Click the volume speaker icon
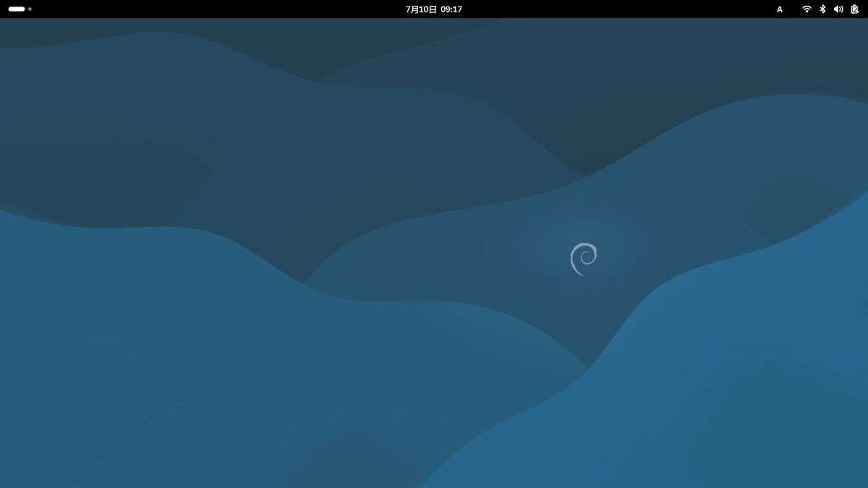 tap(838, 9)
